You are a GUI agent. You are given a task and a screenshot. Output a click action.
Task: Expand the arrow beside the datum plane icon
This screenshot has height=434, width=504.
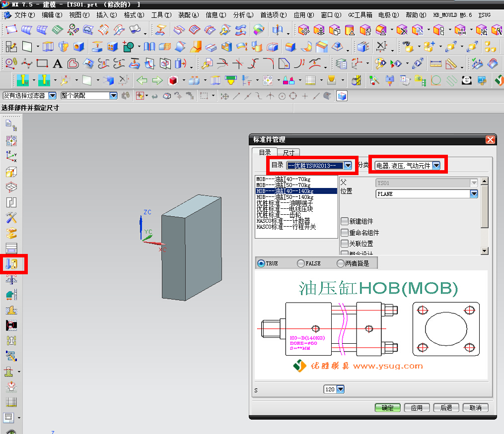coord(38,47)
